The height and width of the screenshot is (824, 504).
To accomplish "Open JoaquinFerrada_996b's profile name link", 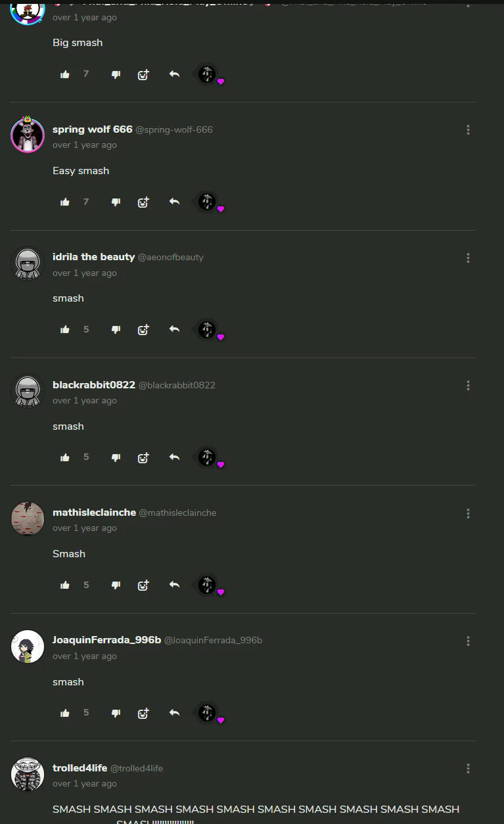I will [106, 640].
